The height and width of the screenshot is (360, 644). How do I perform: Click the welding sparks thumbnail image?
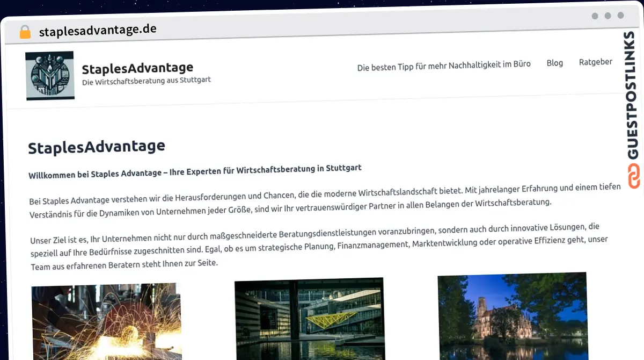[106, 321]
